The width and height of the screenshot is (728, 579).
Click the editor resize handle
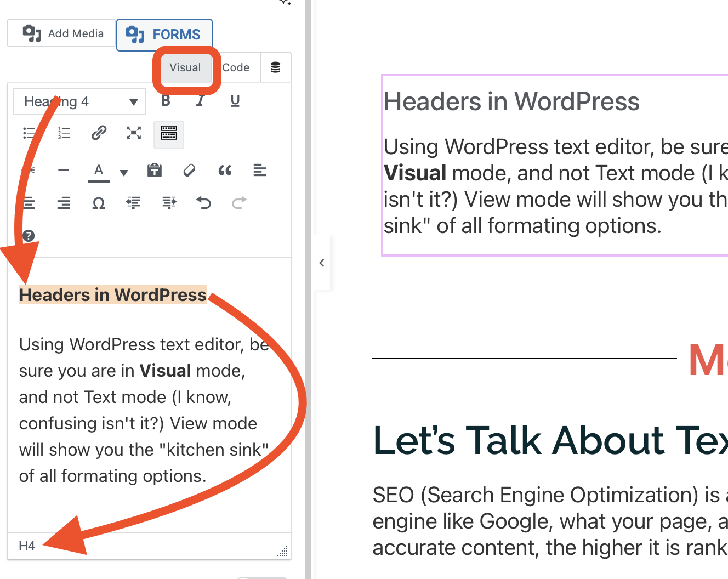283,551
